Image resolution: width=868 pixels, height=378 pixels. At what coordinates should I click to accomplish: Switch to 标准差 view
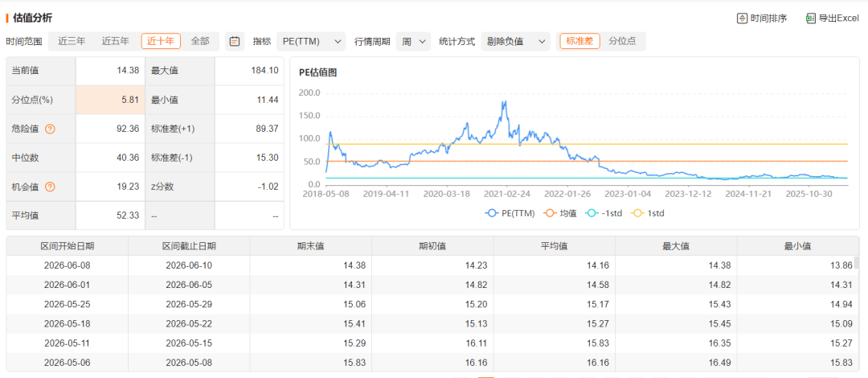[x=579, y=41]
